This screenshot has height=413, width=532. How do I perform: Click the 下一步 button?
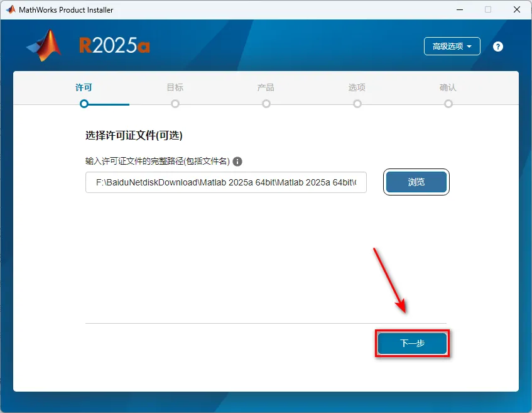tap(412, 343)
